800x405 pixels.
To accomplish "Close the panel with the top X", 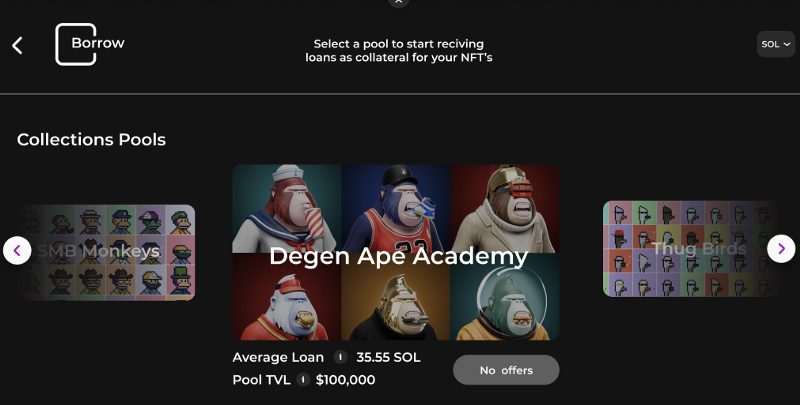I will pyautogui.click(x=398, y=2).
